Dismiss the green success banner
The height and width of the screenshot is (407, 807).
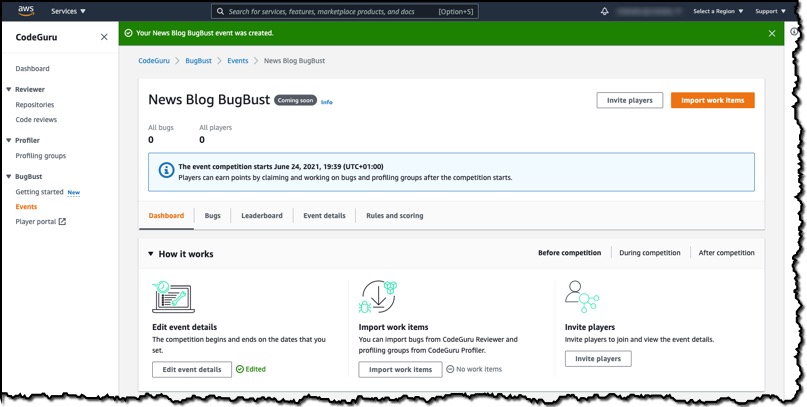pos(771,33)
